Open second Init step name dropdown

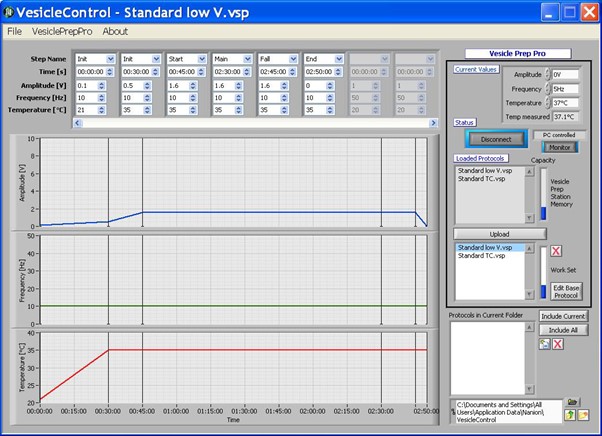tap(156, 59)
